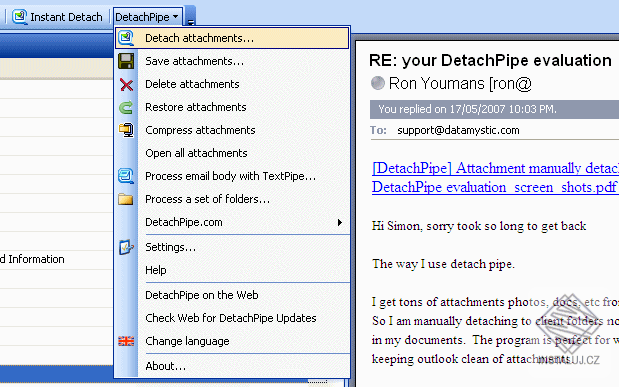Click the floppy disk Save attachments icon
This screenshot has height=387, width=619.
pos(126,61)
